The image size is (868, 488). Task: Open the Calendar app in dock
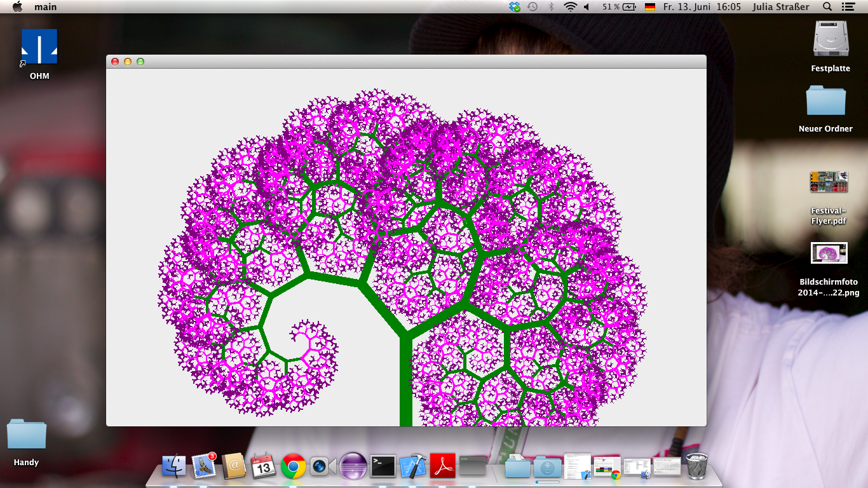pos(263,466)
